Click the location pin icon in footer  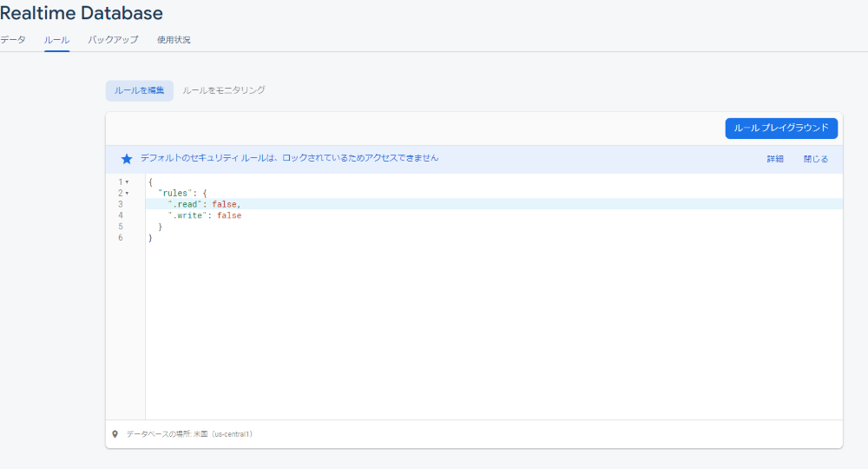pos(115,434)
